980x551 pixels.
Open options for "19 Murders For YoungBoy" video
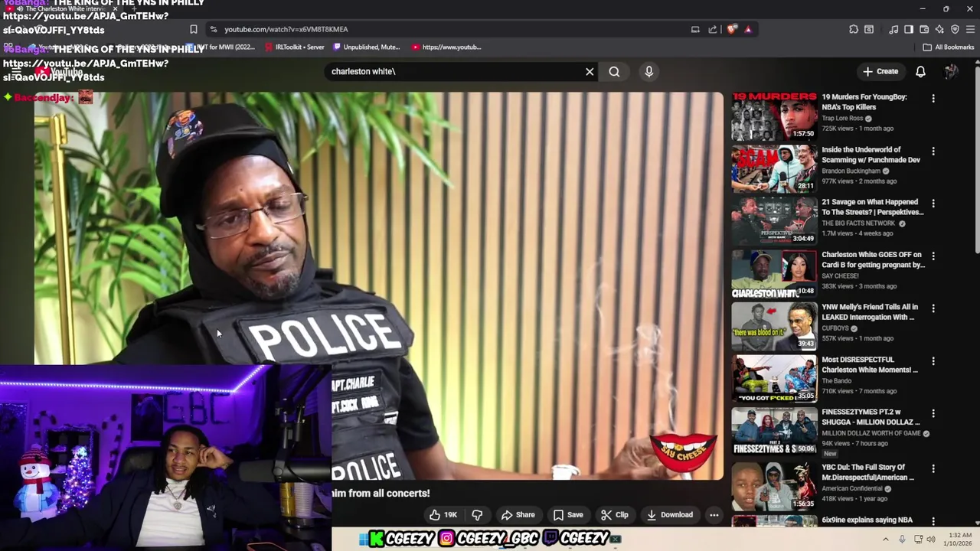point(933,99)
